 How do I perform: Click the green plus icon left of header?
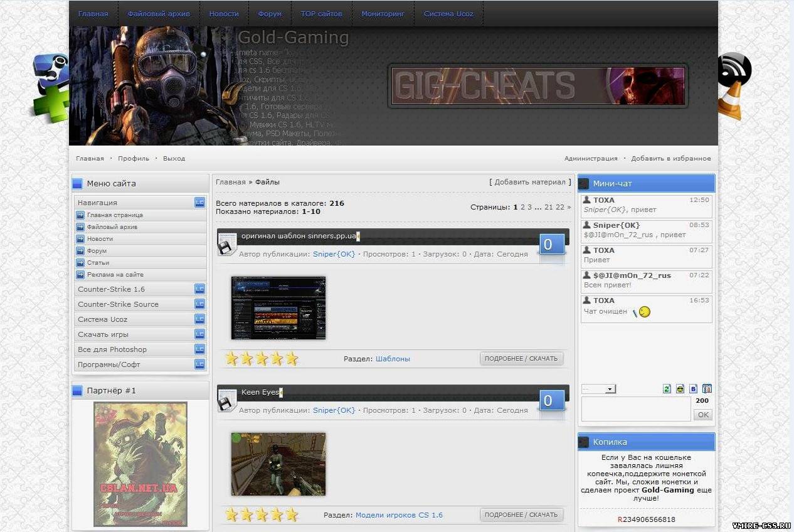[x=51, y=104]
